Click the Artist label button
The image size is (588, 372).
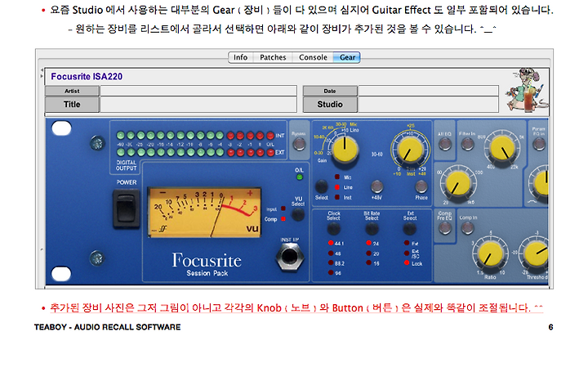[x=72, y=91]
